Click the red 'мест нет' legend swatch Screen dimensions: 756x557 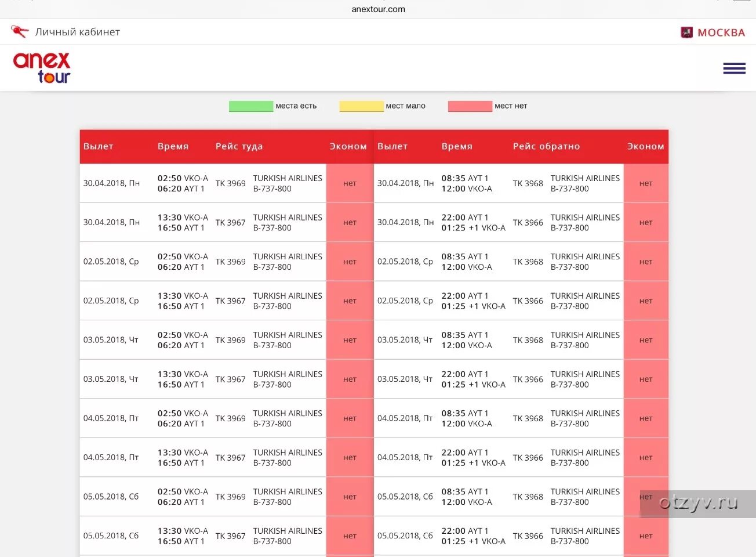pyautogui.click(x=470, y=106)
